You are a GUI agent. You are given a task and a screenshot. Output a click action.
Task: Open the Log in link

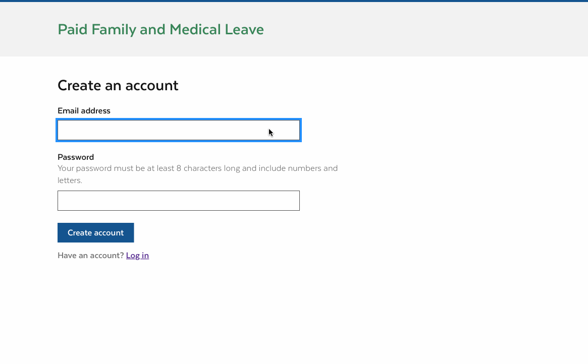coord(137,255)
